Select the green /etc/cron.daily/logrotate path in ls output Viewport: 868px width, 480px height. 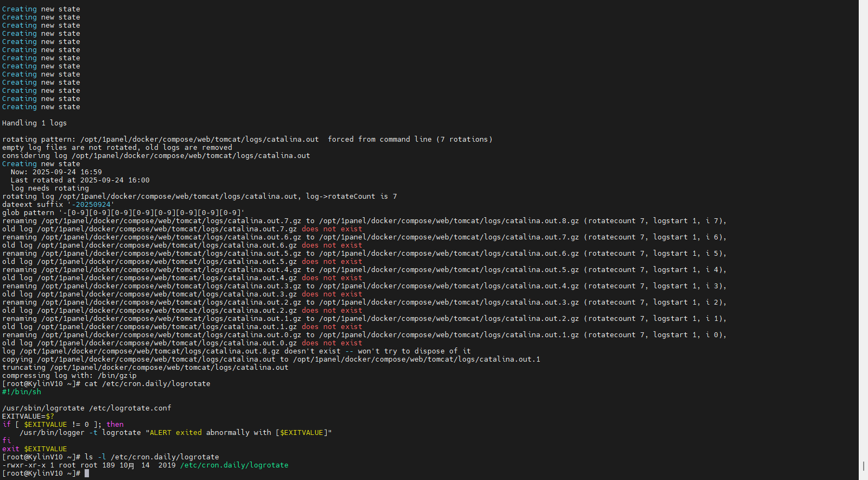[234, 465]
